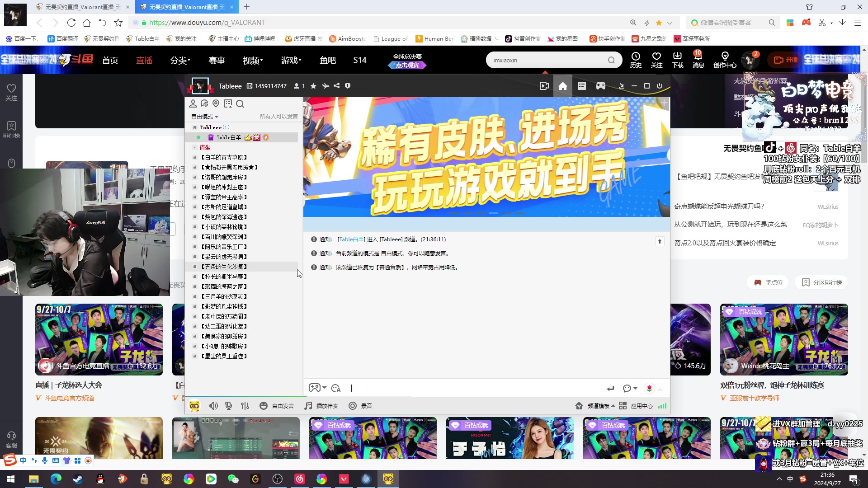The height and width of the screenshot is (488, 868).
Task: Send a flower gift with rose icon
Action: click(x=649, y=388)
